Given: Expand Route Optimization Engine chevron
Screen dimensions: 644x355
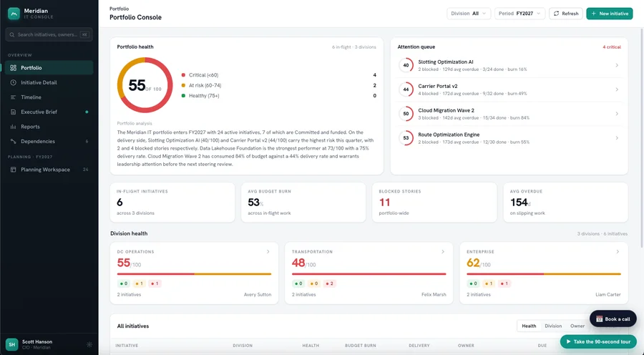Looking at the screenshot, I should tap(617, 138).
